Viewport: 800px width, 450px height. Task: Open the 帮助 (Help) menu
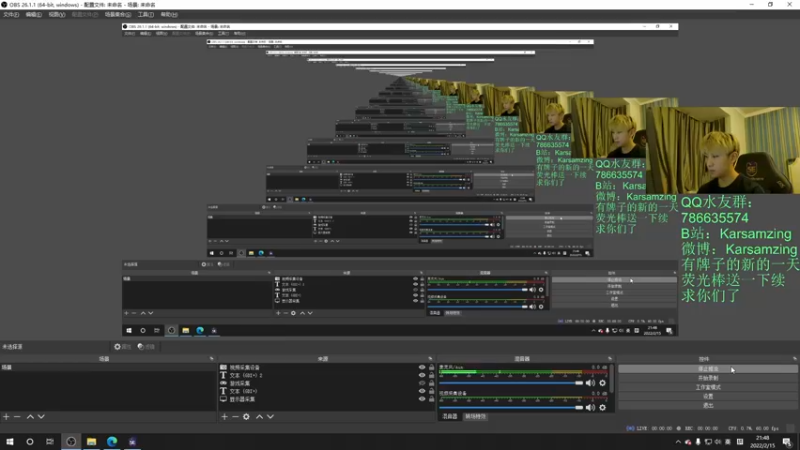(169, 14)
